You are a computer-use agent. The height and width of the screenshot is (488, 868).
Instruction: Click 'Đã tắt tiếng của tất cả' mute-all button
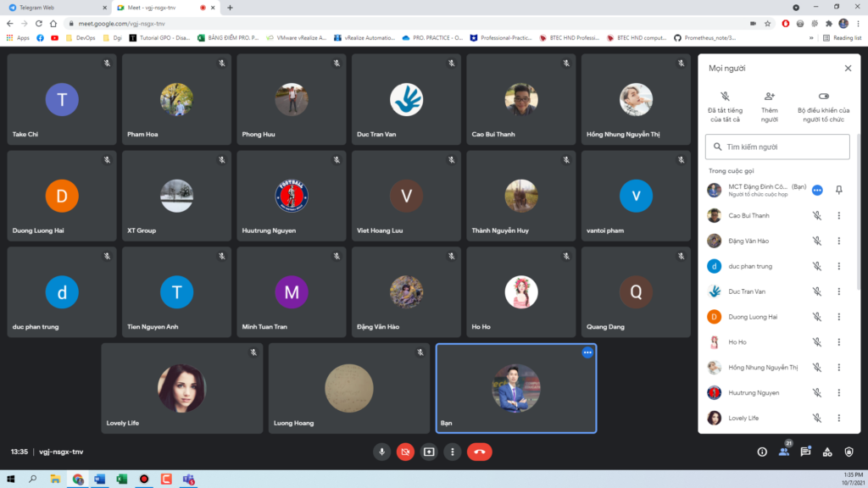pos(725,107)
